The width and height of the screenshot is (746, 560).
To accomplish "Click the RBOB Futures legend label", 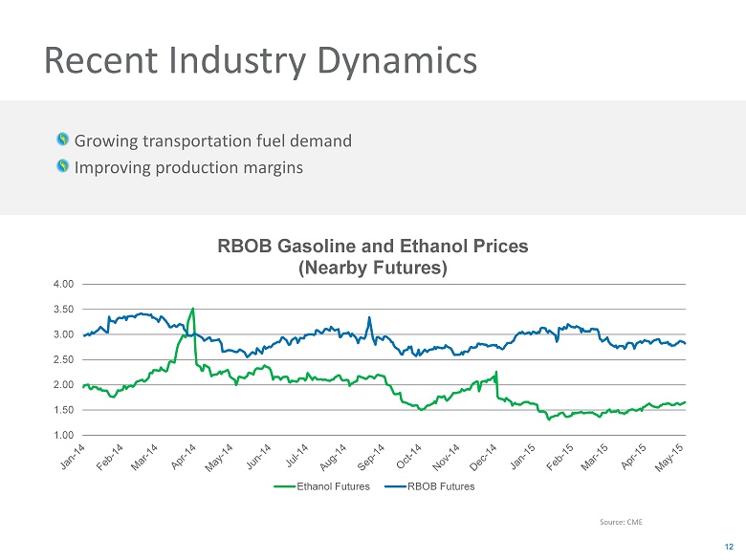I will [441, 486].
